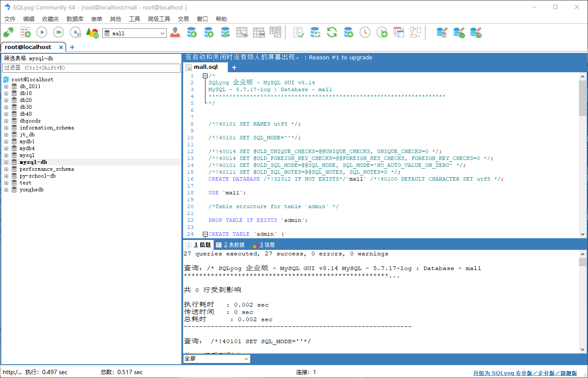
Task: Switch to the 2 表数据 tab
Action: [230, 245]
